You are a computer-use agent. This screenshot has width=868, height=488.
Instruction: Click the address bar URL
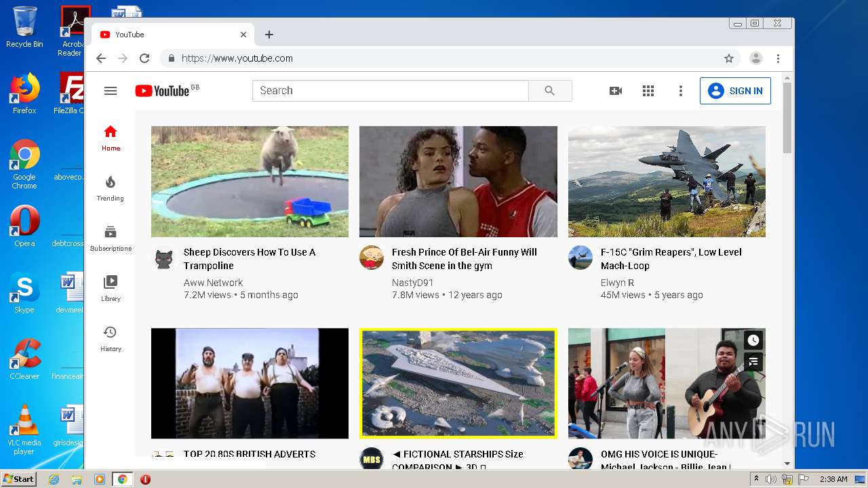tap(237, 58)
